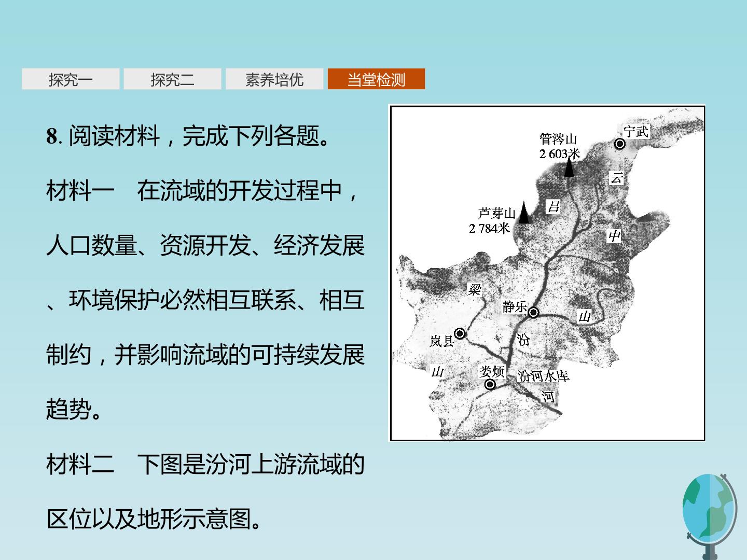
Task: Click the 宁武 city marker on map
Action: [619, 144]
